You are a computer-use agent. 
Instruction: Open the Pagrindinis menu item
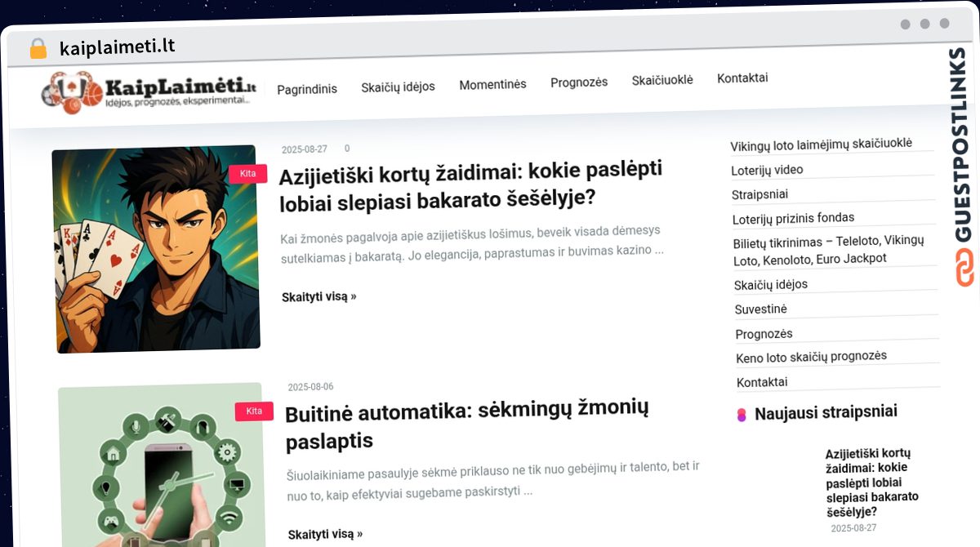point(307,89)
